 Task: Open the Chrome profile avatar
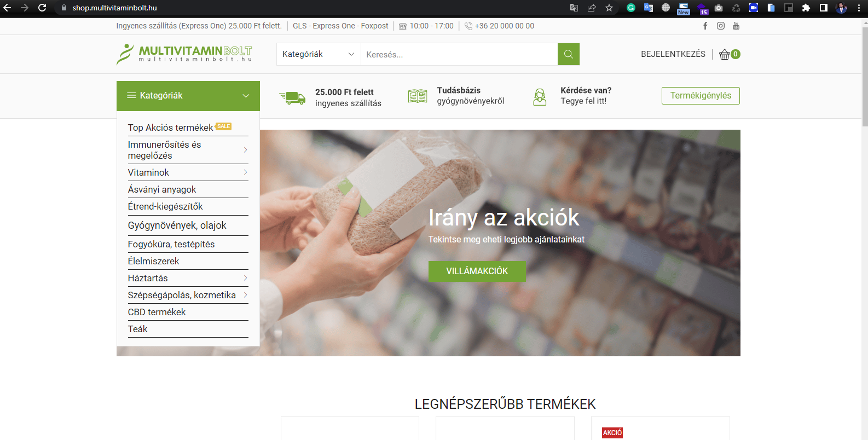[842, 8]
